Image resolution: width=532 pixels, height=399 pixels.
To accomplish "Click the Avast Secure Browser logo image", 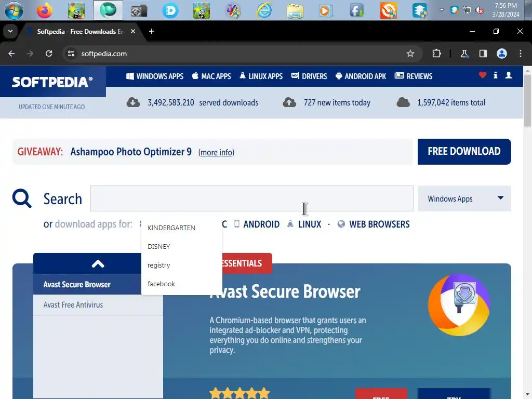I will coord(459,304).
